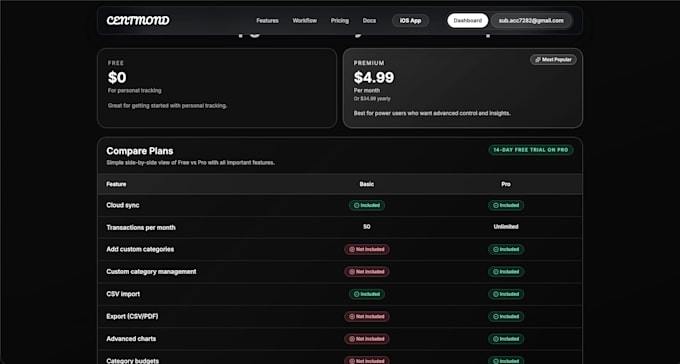The width and height of the screenshot is (680, 364).
Task: Go to the Workflow nav link
Action: pos(304,20)
